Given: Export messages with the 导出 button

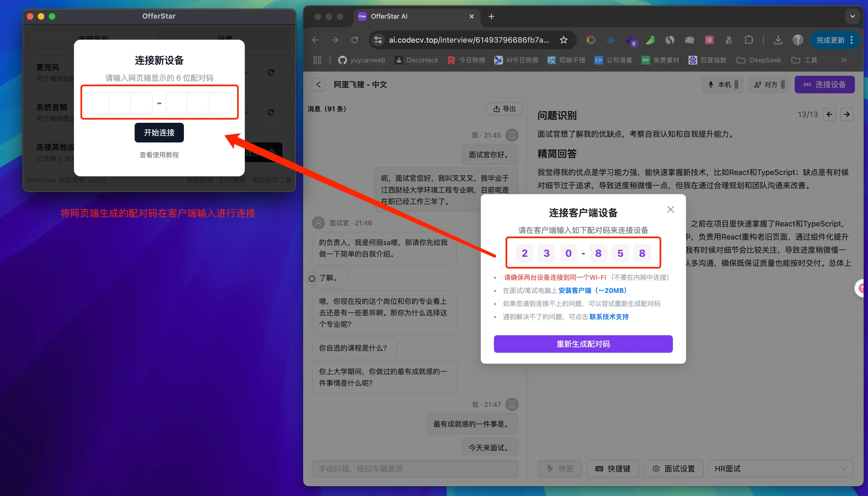Looking at the screenshot, I should [504, 109].
